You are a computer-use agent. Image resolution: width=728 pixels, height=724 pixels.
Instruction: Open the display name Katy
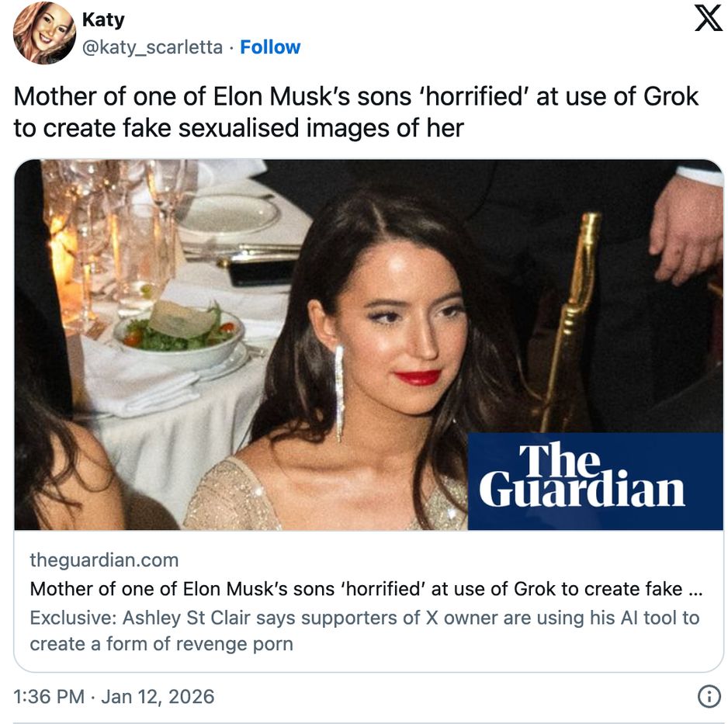click(x=102, y=20)
